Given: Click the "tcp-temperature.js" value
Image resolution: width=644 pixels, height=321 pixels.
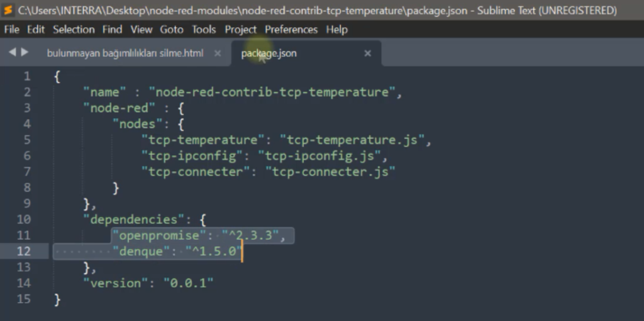Looking at the screenshot, I should pyautogui.click(x=352, y=140).
